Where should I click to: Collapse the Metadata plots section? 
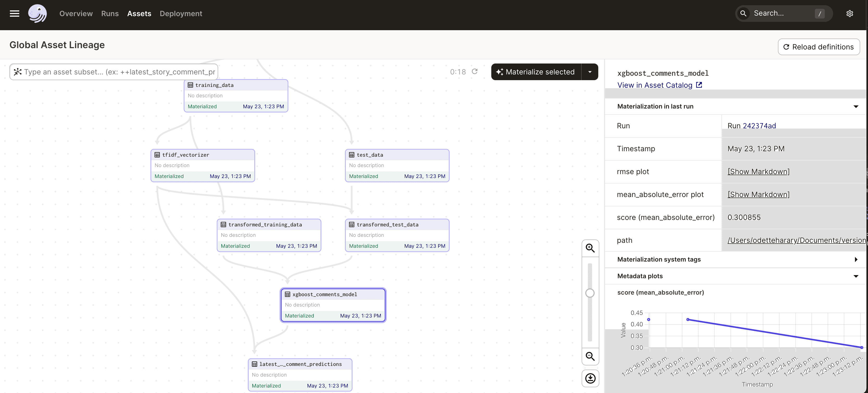tap(856, 276)
